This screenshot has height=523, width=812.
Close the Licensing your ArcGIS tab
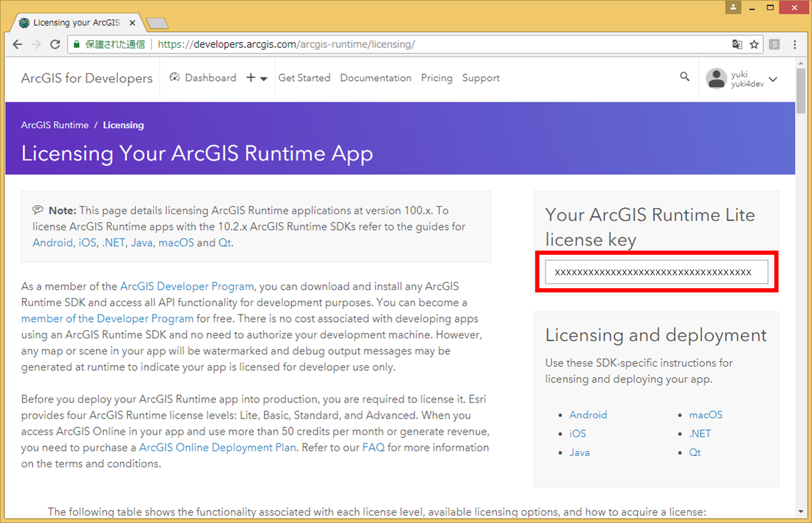tap(133, 23)
